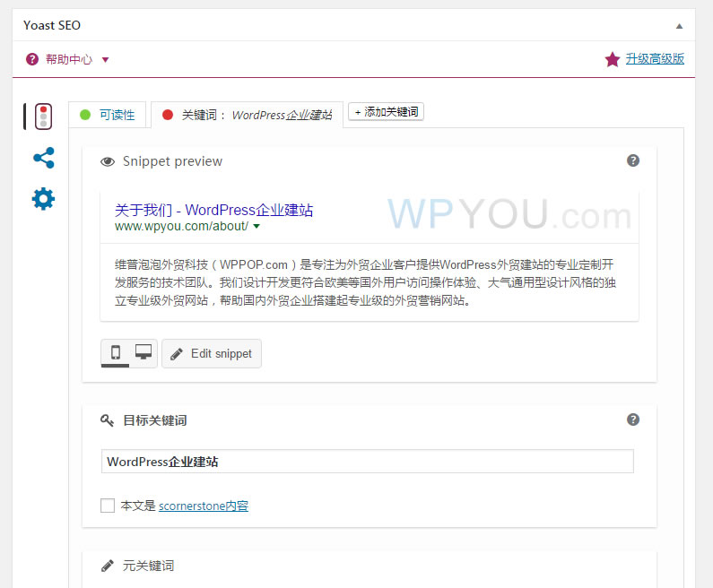The height and width of the screenshot is (588, 713).
Task: Click the eye icon beside Snippet preview
Action: point(108,161)
